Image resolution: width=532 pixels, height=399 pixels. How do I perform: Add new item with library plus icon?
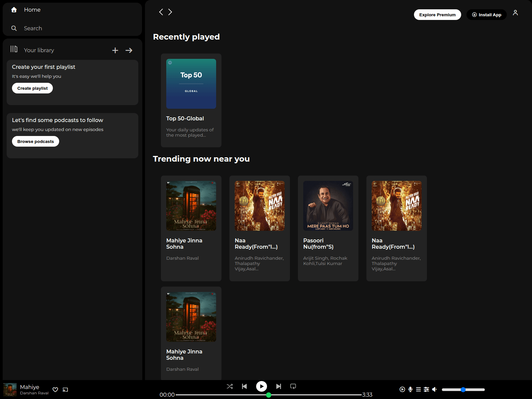(x=115, y=50)
